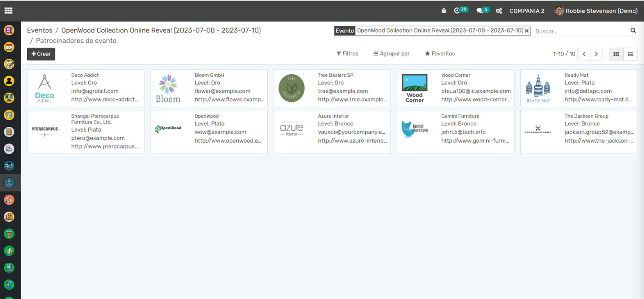Remove the Evento filter tag with x
This screenshot has width=644, height=299.
(x=527, y=31)
